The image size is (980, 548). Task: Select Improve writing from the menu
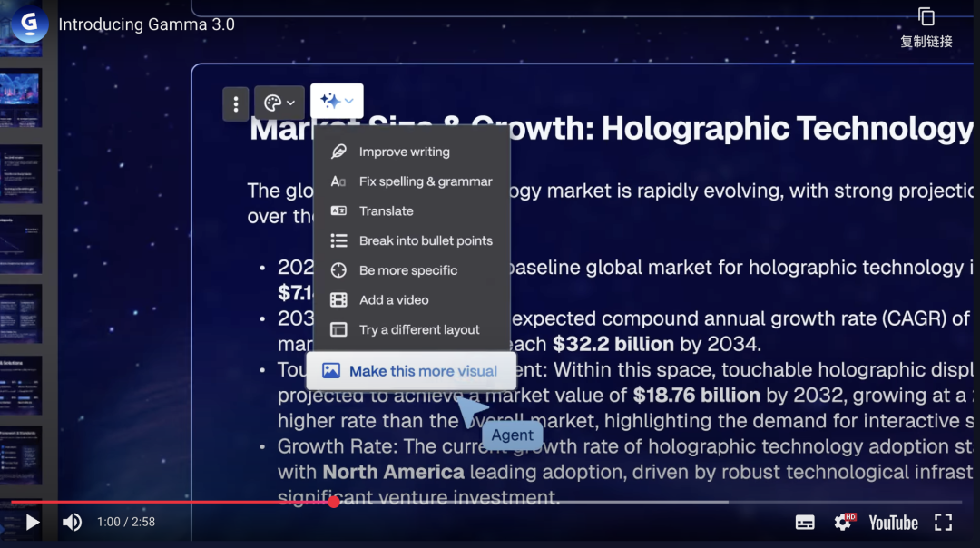[404, 152]
